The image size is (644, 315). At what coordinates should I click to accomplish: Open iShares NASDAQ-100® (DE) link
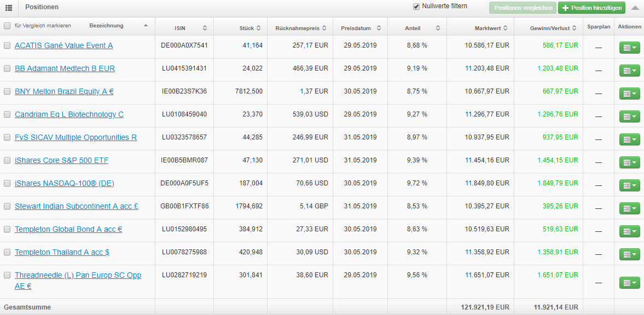point(65,184)
